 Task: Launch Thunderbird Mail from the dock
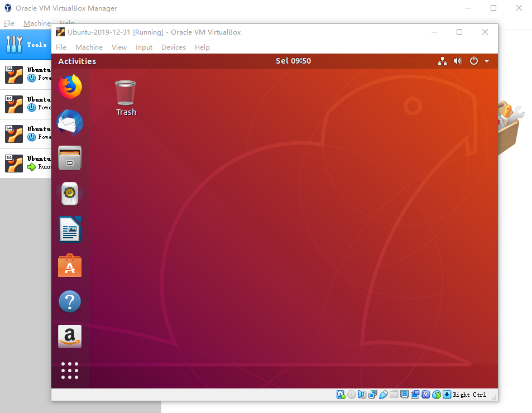tap(70, 122)
